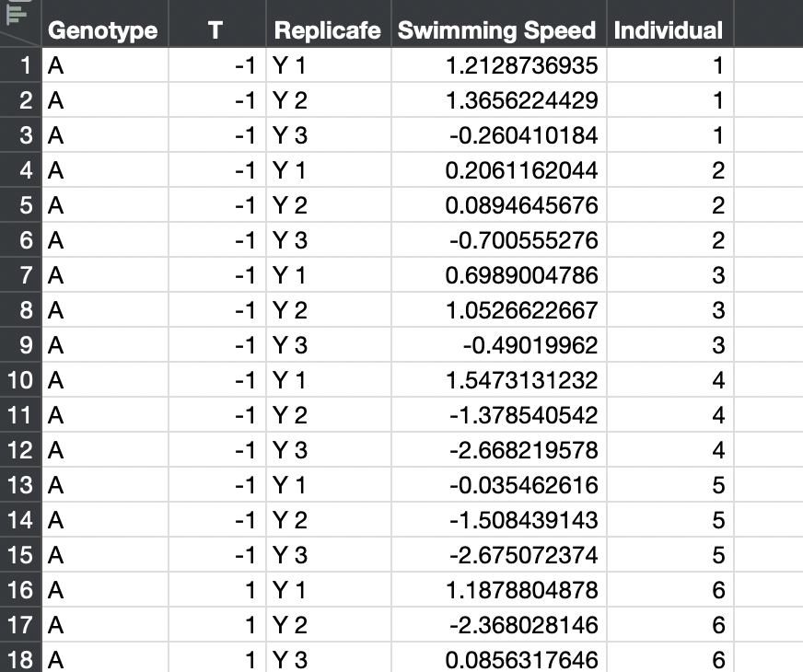Viewport: 803px width, 672px height.
Task: Select the T column header
Action: (216, 30)
